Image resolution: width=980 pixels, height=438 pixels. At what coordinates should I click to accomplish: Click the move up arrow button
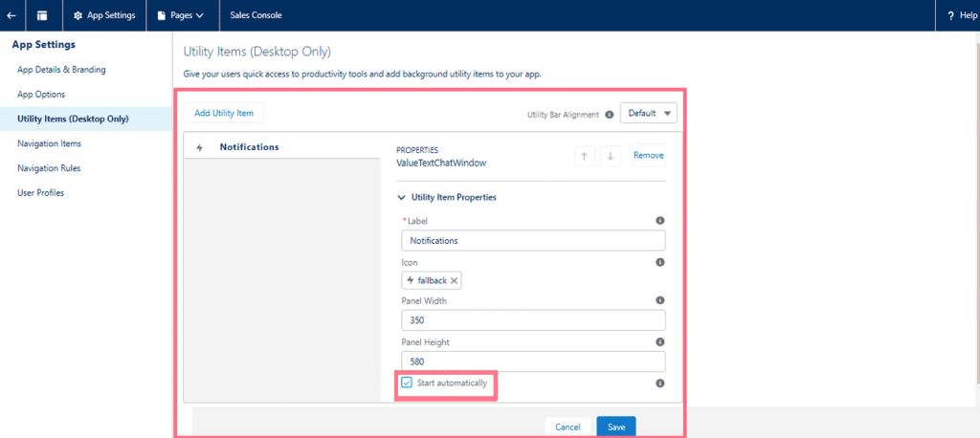[x=585, y=156]
